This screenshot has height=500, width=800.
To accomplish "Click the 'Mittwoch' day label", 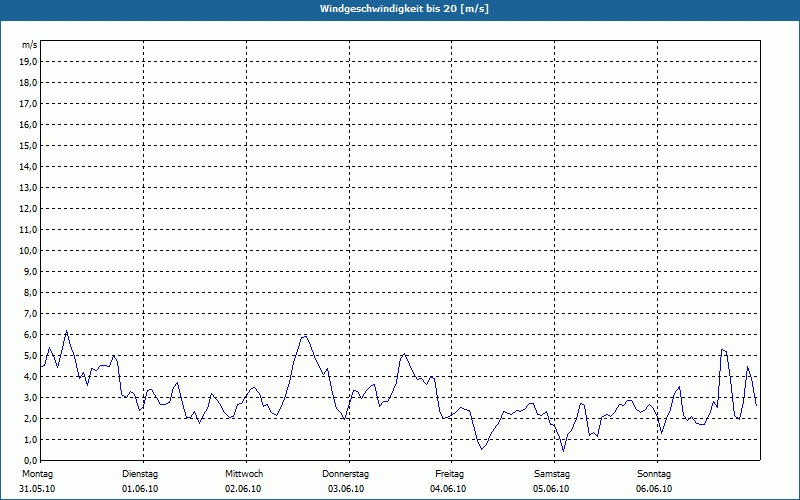I will coord(244,474).
